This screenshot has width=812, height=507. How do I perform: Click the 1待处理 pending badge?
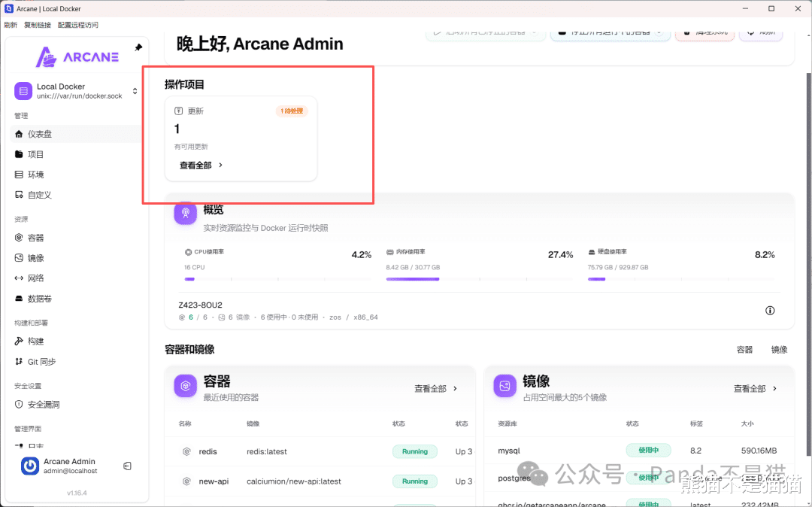click(292, 111)
